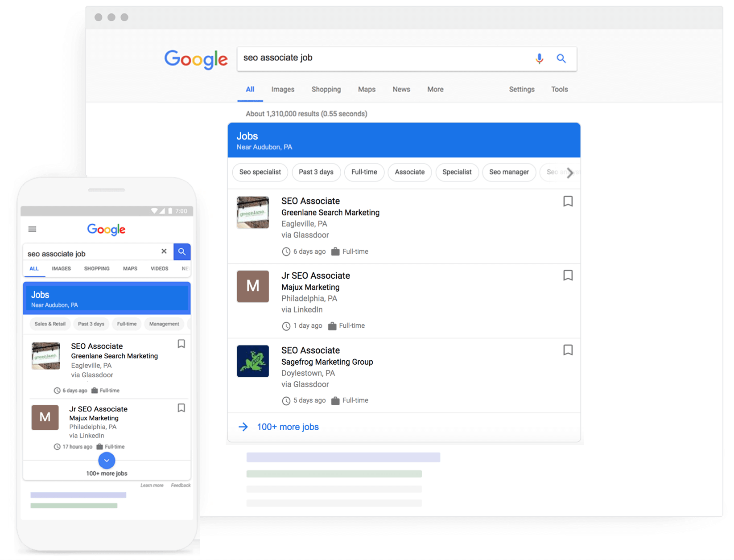
Task: Click the arrow icon beside 100+ more jobs
Action: point(243,427)
